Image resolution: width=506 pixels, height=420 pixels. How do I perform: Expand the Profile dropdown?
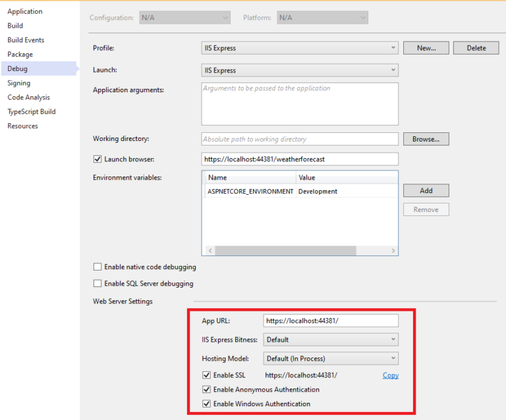click(x=299, y=48)
